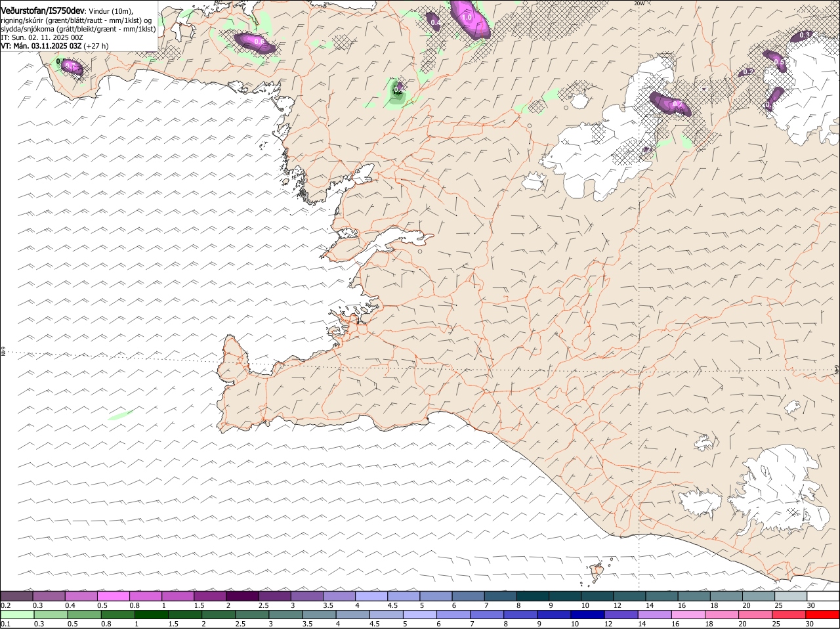Click the 'VT: Mán. 03.11.2025 03Z' valid time
840x629 pixels.
point(41,46)
